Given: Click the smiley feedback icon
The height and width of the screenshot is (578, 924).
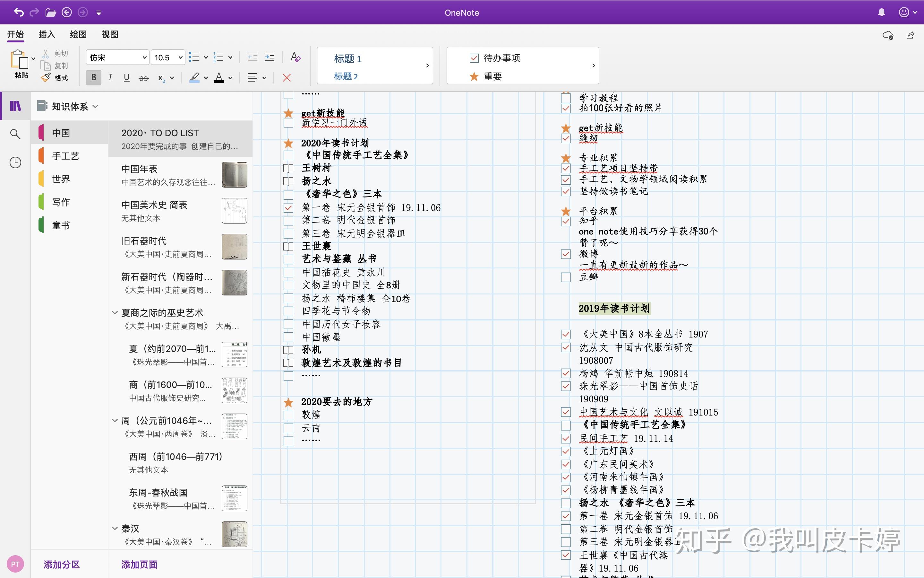Looking at the screenshot, I should [904, 13].
